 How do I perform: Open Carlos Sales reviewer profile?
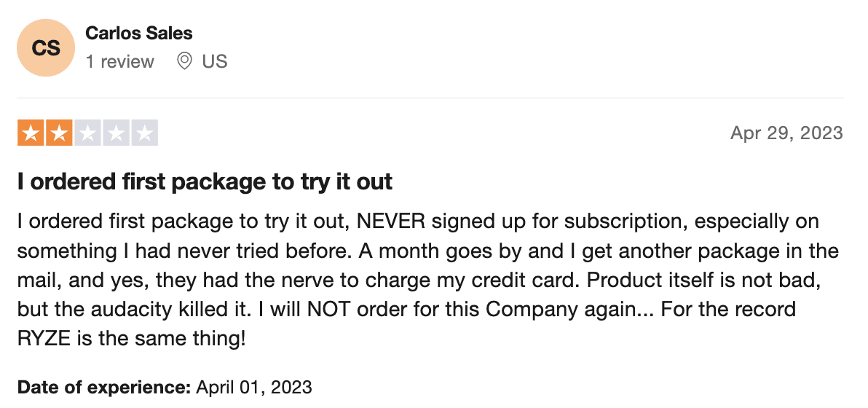click(x=139, y=34)
